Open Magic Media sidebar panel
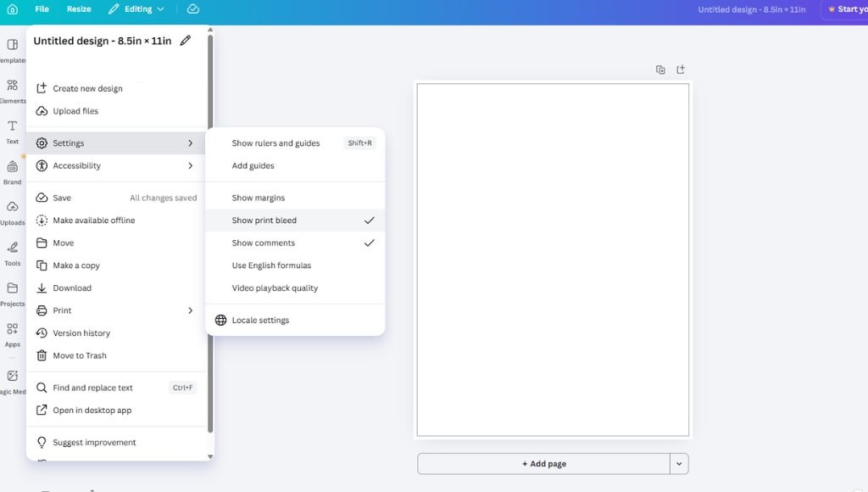868x492 pixels. tap(12, 381)
